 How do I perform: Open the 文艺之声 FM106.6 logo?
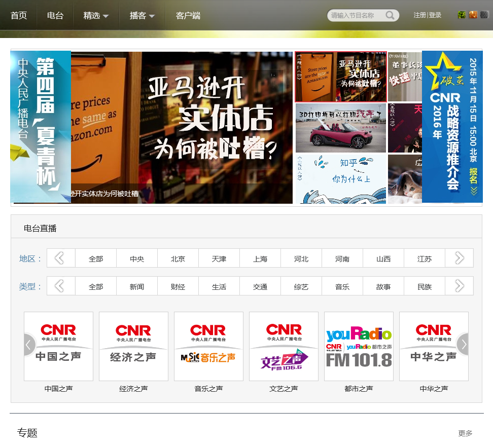coord(284,346)
